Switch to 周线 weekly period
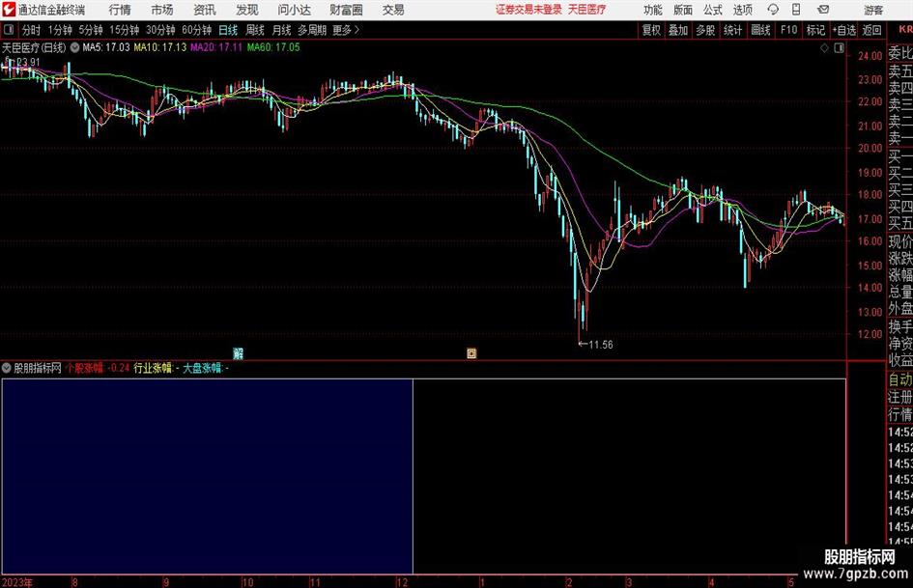913x588 pixels. 254,30
